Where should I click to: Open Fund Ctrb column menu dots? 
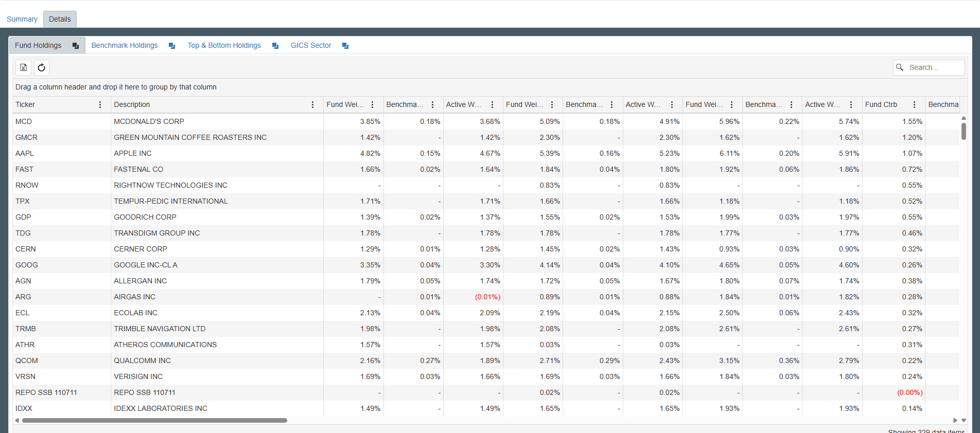tap(914, 104)
